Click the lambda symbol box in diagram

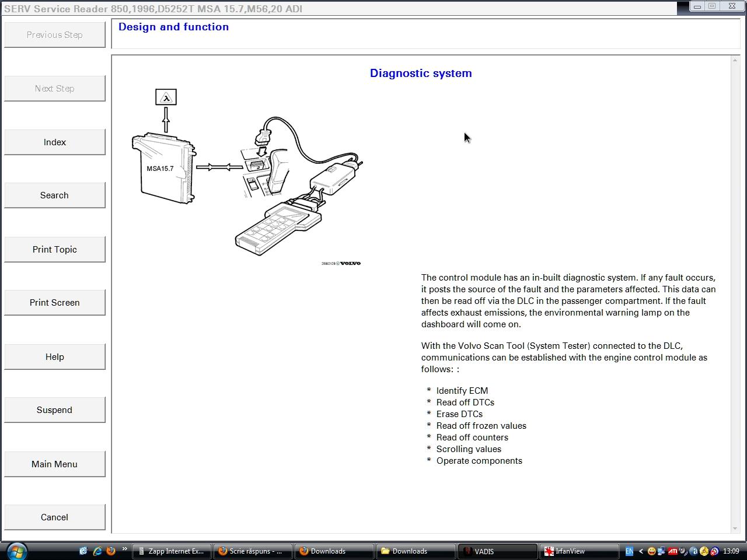coord(166,97)
